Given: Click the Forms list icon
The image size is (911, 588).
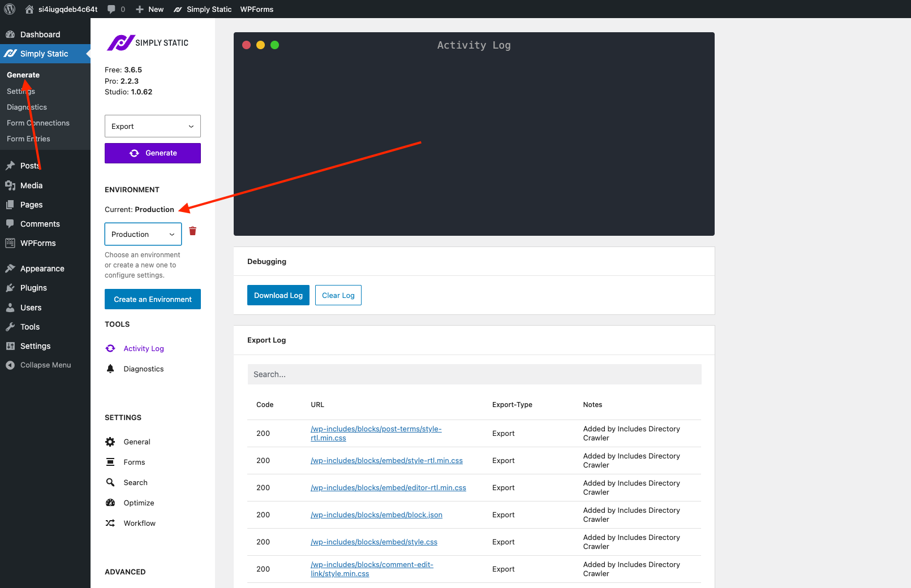Looking at the screenshot, I should (110, 462).
